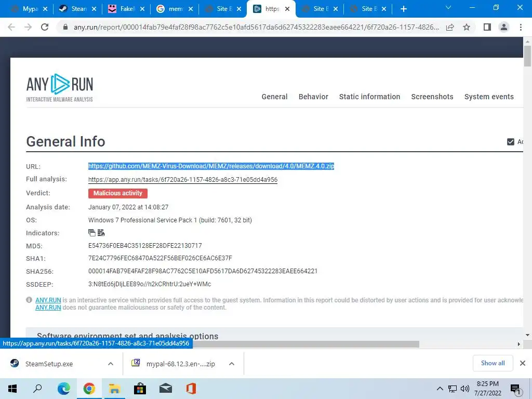Go to Static information section

pyautogui.click(x=369, y=97)
